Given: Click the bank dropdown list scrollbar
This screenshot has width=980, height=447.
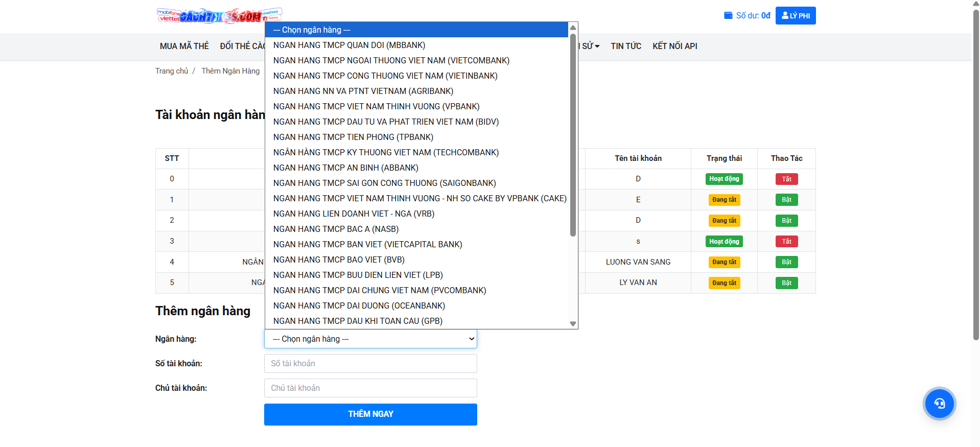Looking at the screenshot, I should pos(573,135).
